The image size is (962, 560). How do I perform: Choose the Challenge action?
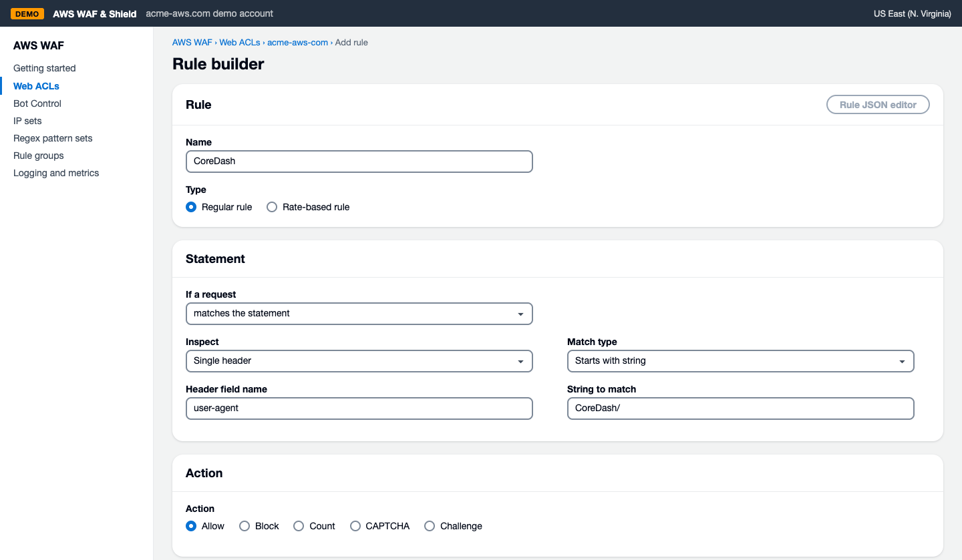pyautogui.click(x=430, y=526)
